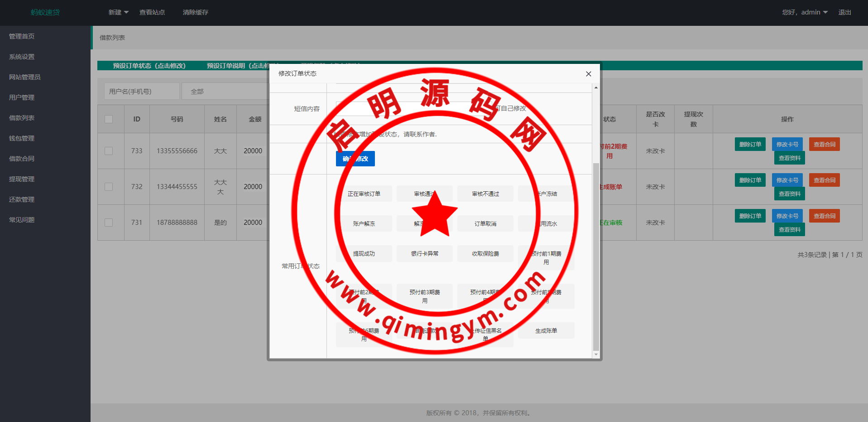
Task: Click the 退出 logout link
Action: (844, 12)
